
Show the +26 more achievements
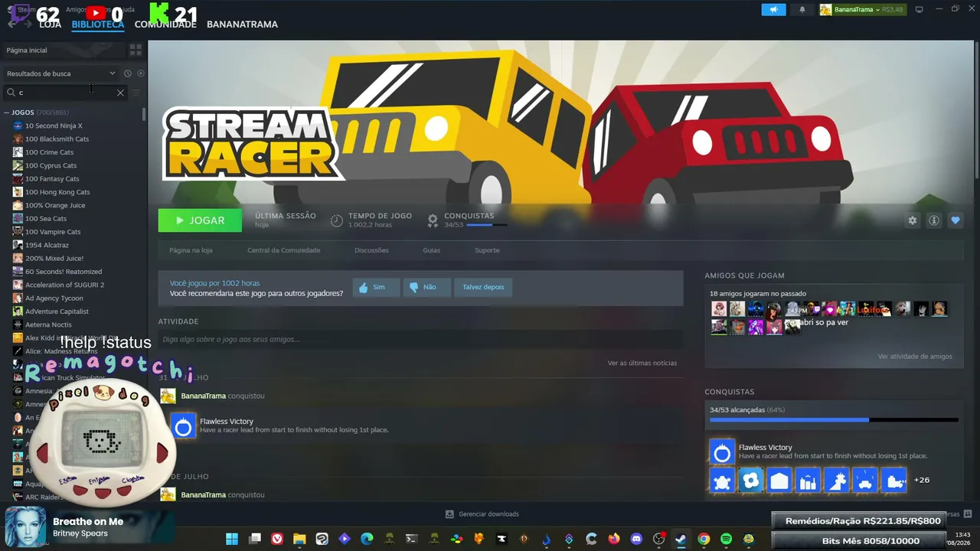pyautogui.click(x=922, y=481)
